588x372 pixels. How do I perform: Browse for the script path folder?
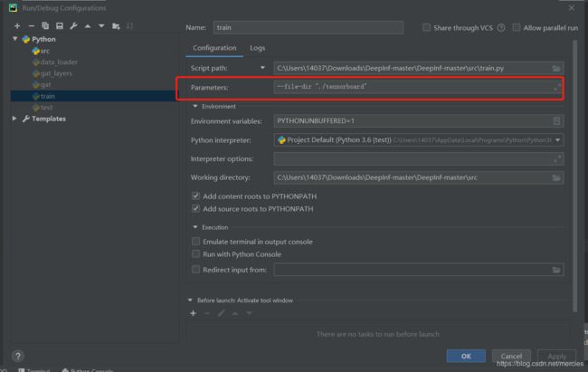point(556,68)
